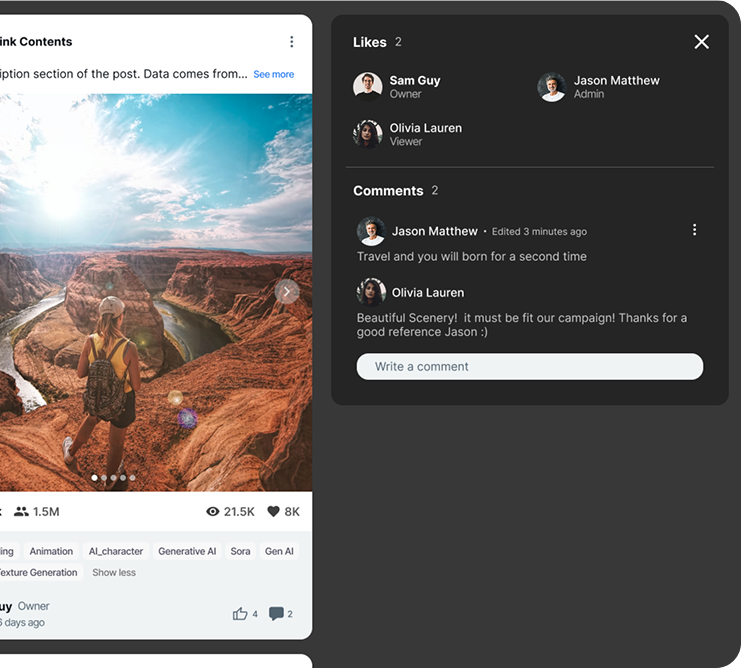This screenshot has width=741, height=668.
Task: Click the 'Likes' section heading
Action: click(x=370, y=42)
